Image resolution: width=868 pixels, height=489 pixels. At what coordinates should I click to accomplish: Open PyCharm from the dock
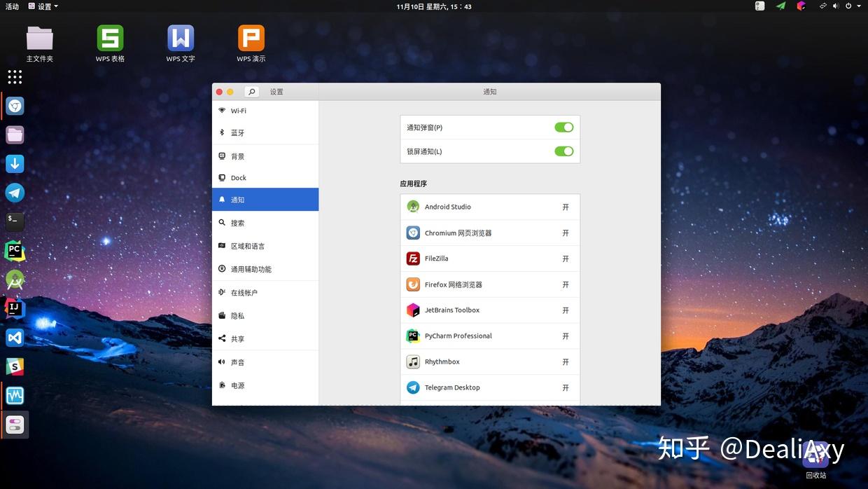15,250
